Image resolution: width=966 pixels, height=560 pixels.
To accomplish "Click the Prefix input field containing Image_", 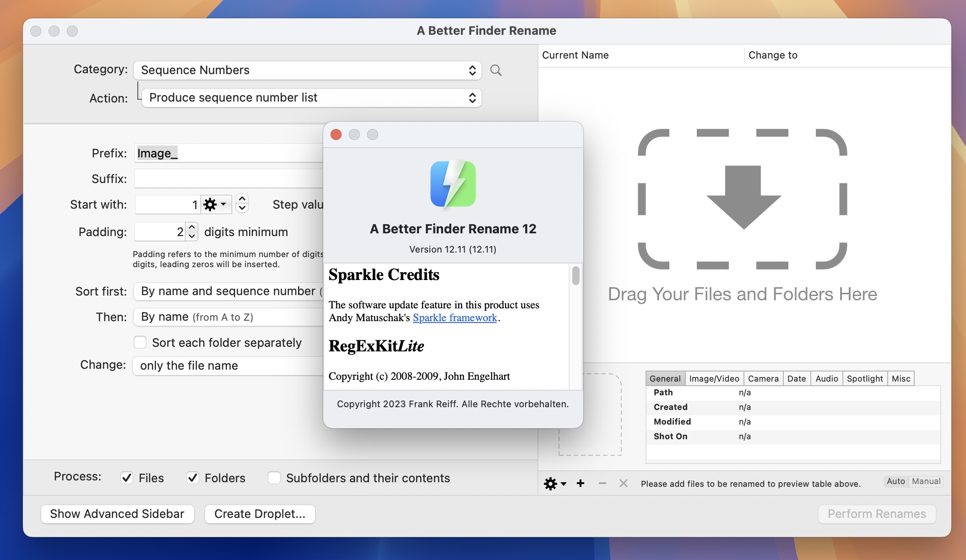I will pyautogui.click(x=229, y=153).
